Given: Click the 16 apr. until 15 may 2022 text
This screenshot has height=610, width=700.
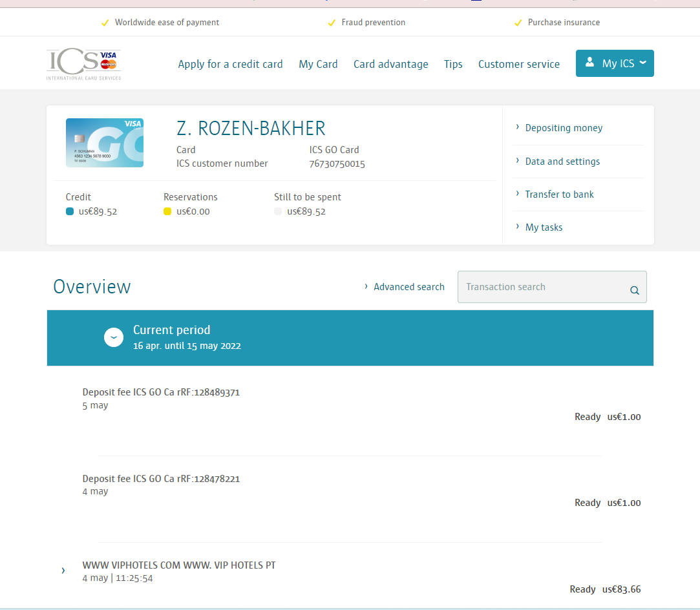Looking at the screenshot, I should (x=187, y=346).
